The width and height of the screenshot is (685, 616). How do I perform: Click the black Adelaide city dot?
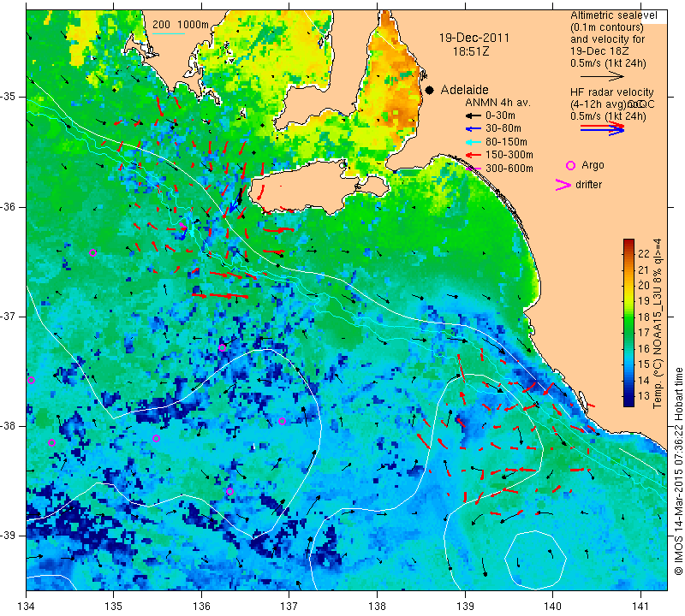pos(430,90)
